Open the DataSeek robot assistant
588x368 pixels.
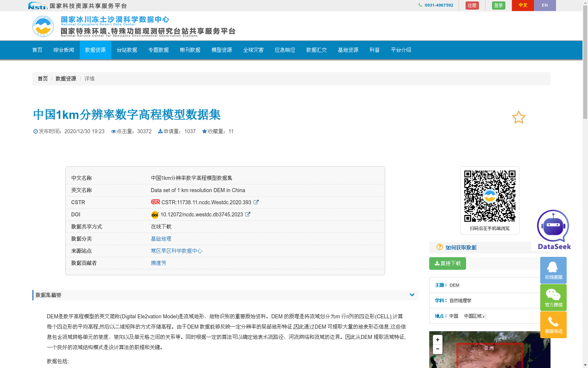[553, 230]
